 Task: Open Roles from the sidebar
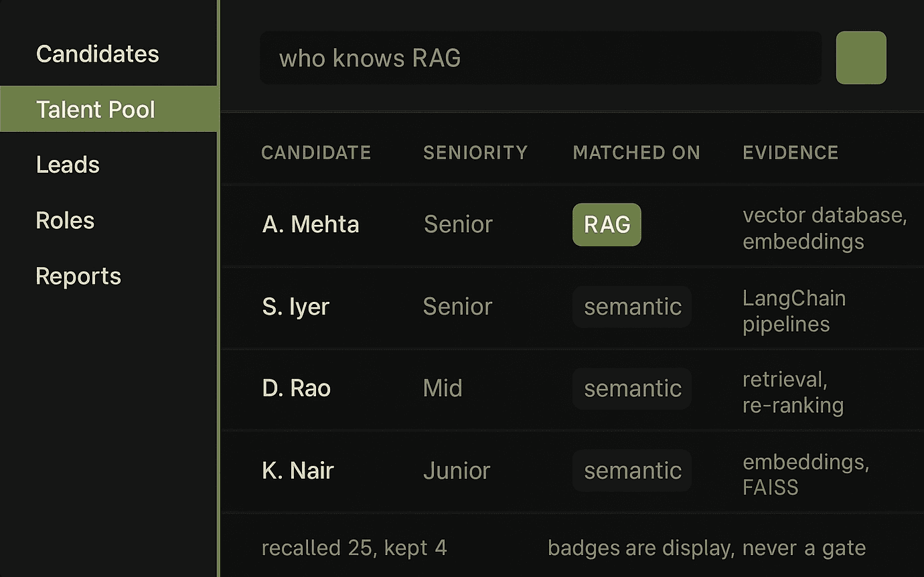(65, 220)
